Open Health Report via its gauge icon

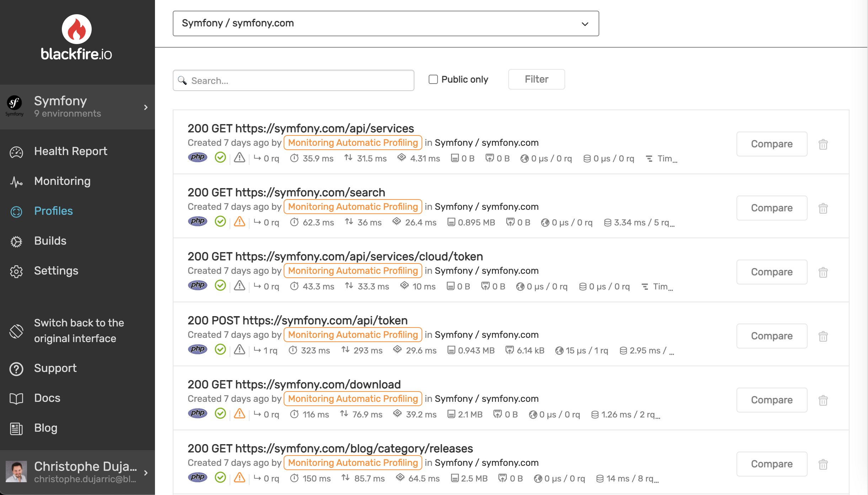(16, 152)
